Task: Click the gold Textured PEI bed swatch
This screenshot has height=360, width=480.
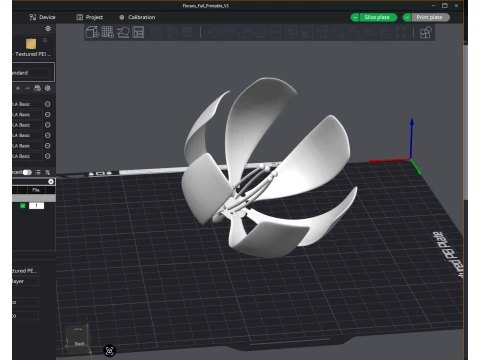Action: tap(31, 44)
